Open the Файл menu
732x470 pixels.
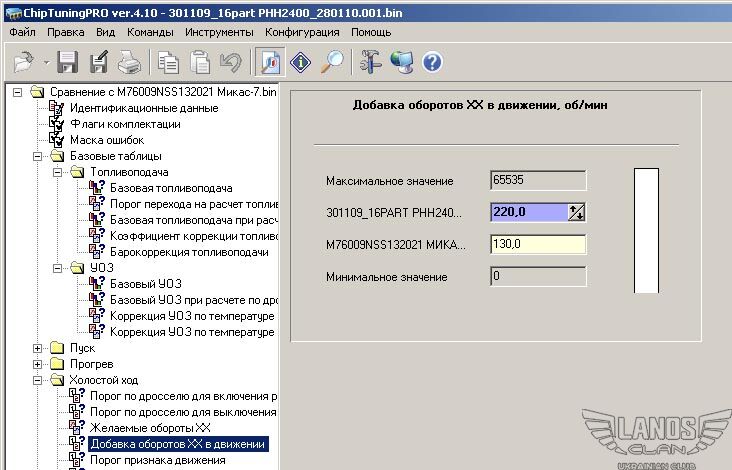pyautogui.click(x=22, y=32)
